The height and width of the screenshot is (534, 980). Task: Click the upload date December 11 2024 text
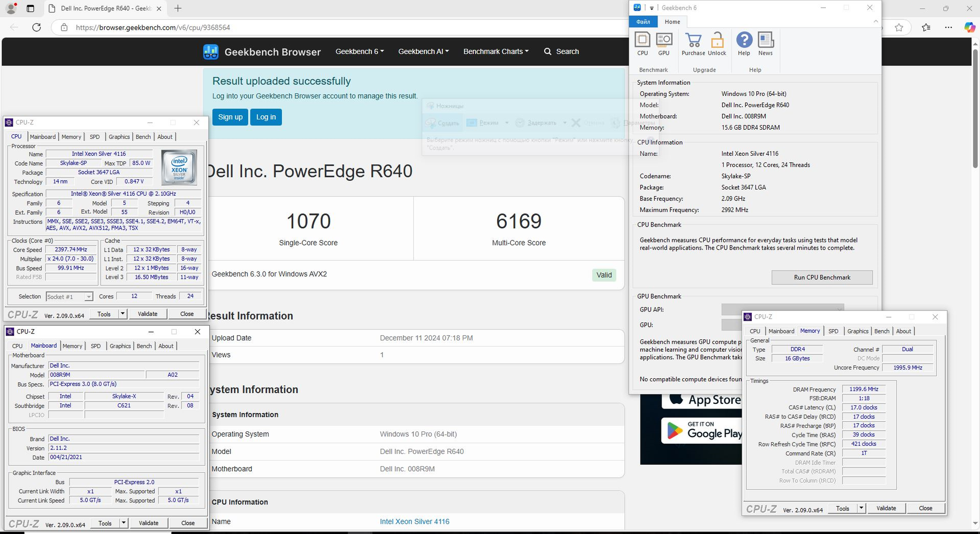pos(426,338)
